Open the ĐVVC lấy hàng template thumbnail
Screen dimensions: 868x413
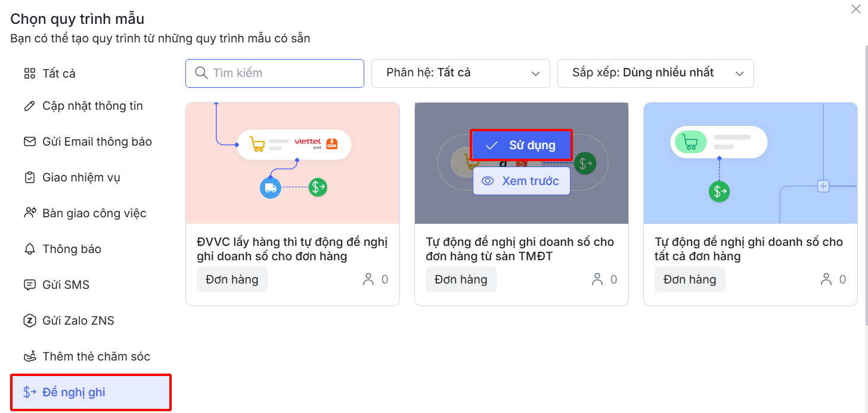pos(292,163)
